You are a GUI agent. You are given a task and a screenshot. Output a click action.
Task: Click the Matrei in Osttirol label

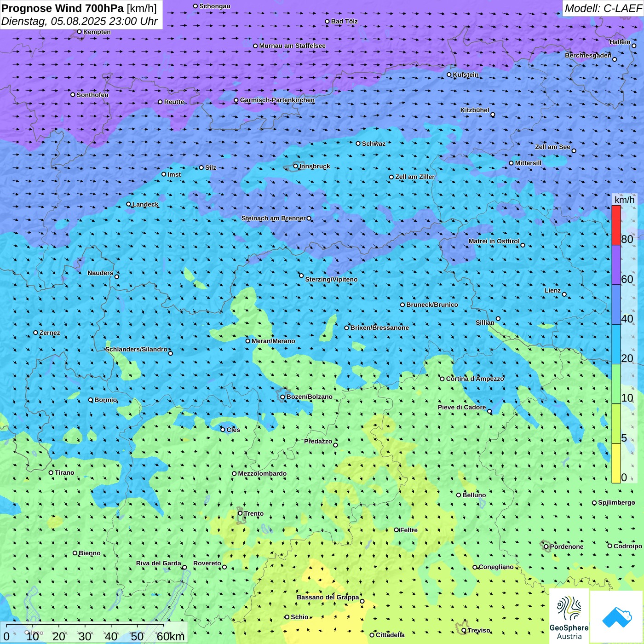(x=494, y=241)
